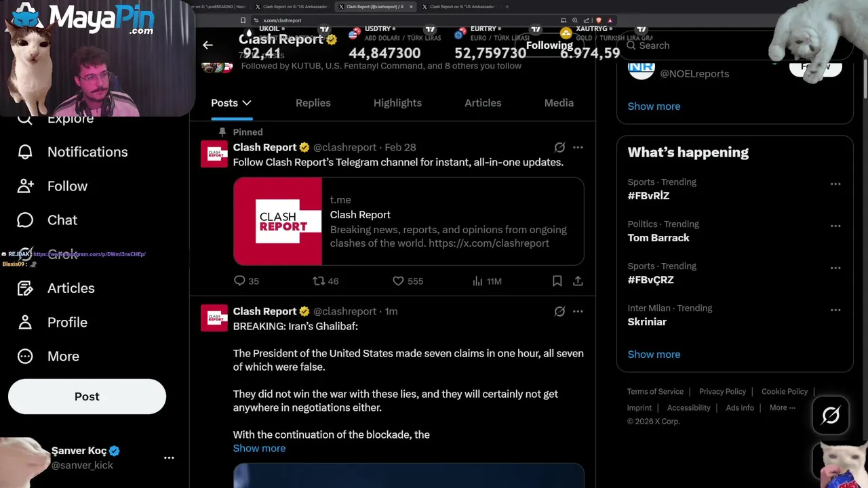Click @clashreport handle on Ghalibaf post

coord(344,311)
